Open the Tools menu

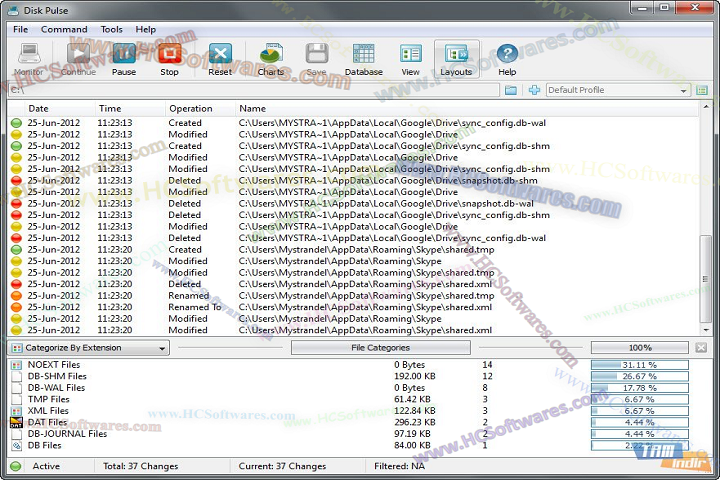click(x=112, y=29)
